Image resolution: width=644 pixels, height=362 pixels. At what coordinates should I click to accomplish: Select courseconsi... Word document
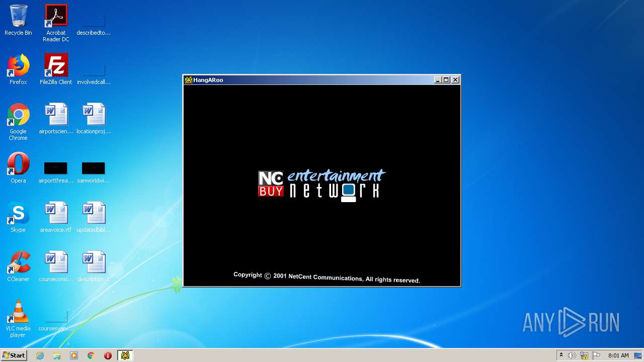[56, 267]
